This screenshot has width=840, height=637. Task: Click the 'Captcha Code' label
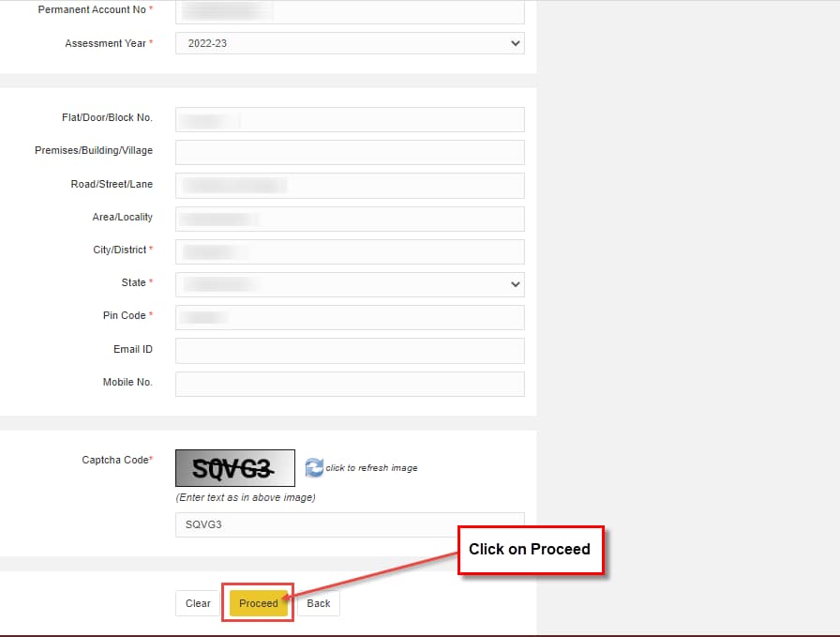point(117,460)
